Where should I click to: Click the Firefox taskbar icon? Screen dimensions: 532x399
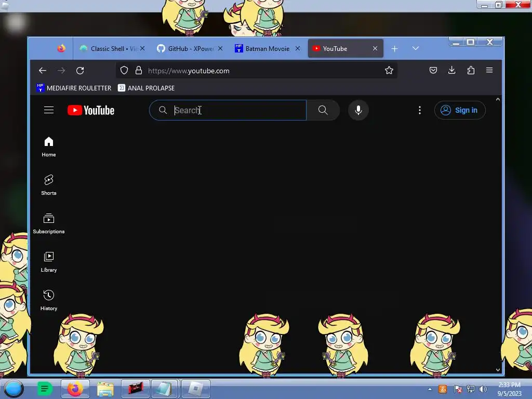75,389
